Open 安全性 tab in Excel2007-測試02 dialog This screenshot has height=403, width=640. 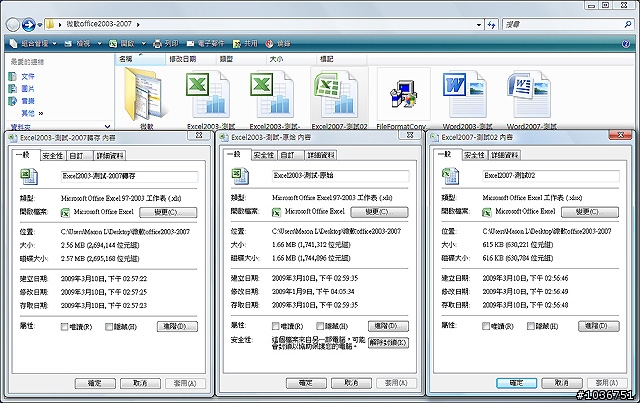(x=474, y=155)
